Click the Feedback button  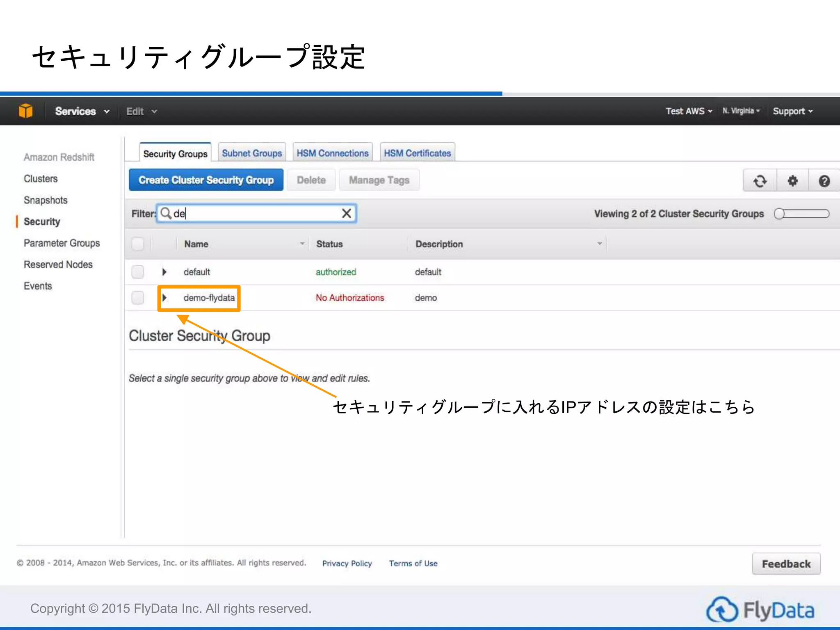[786, 564]
